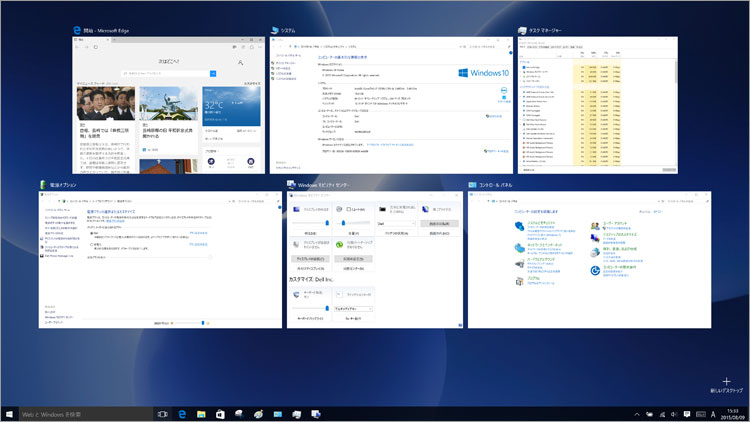Open the システムとセキュリティ link in Control Panel
750x422 pixels.
[541, 223]
